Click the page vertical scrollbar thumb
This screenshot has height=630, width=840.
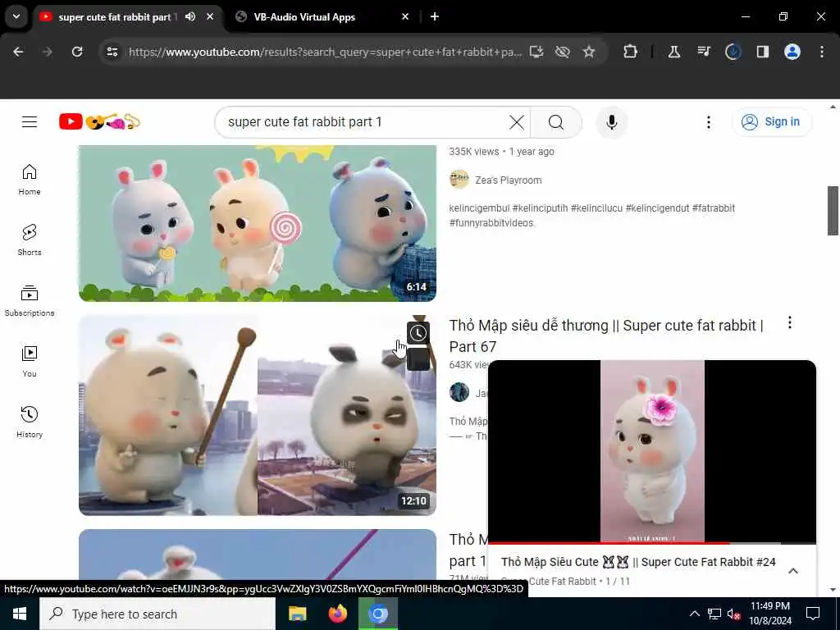click(833, 211)
